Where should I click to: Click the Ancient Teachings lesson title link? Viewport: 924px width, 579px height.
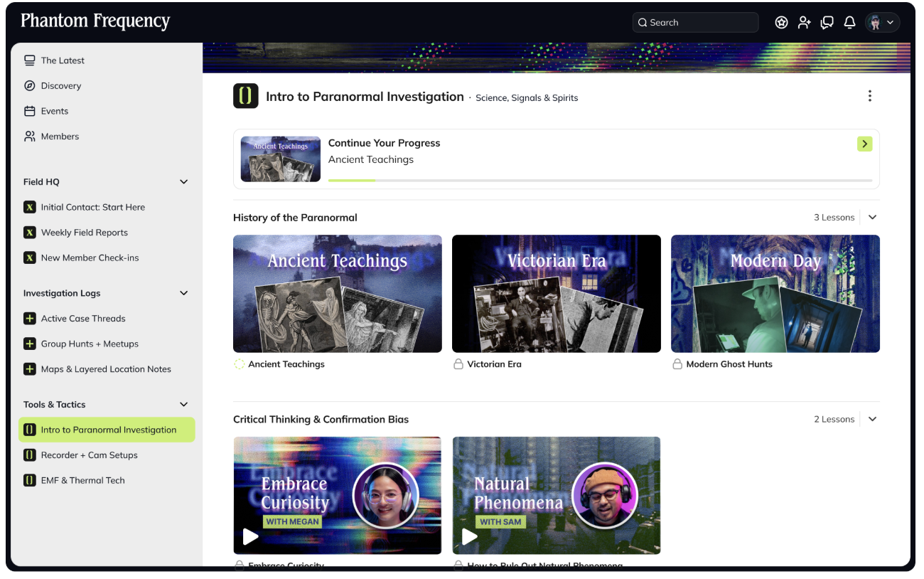point(286,364)
